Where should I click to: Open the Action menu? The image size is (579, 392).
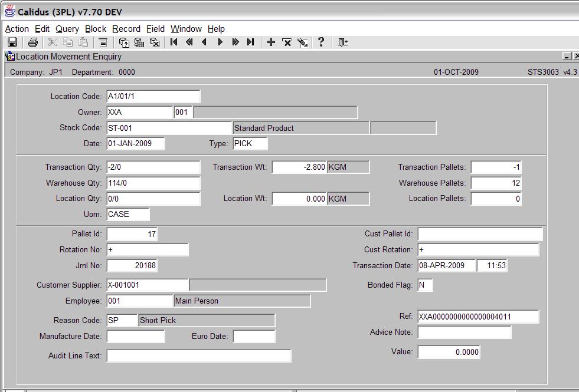[x=17, y=29]
